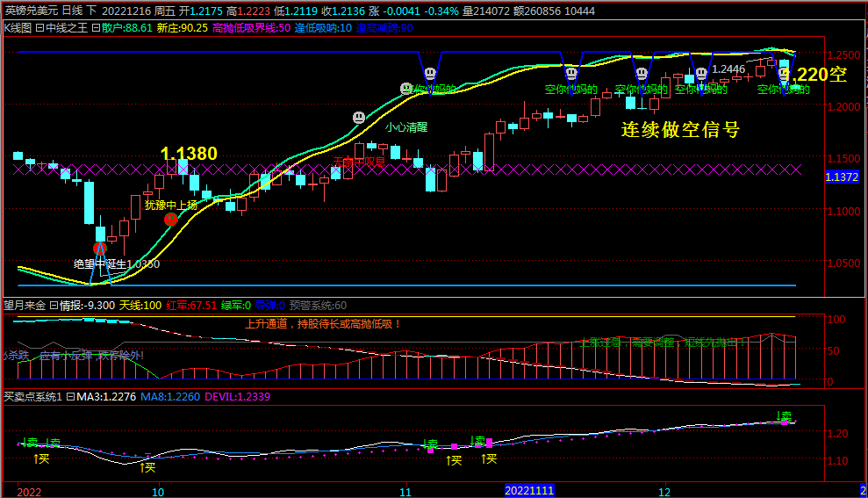The width and height of the screenshot is (868, 498).
Task: Select the 望月来金 indicator panel title
Action: click(24, 306)
